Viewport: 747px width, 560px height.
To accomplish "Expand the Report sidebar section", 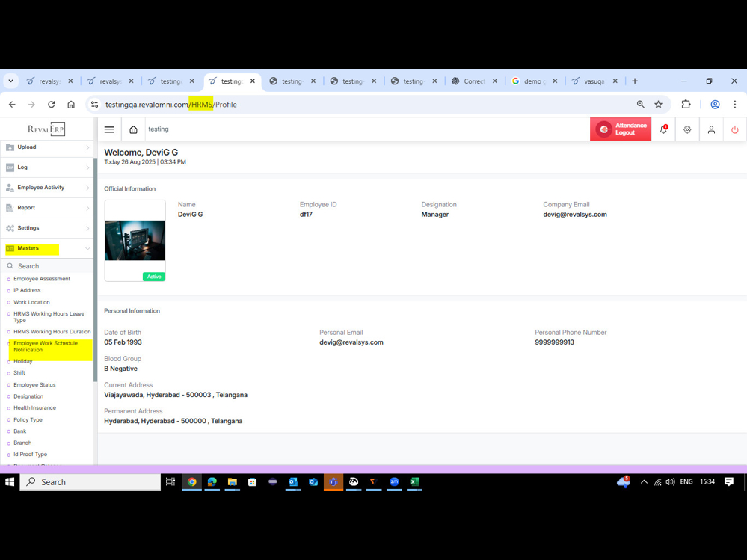I will coord(46,208).
